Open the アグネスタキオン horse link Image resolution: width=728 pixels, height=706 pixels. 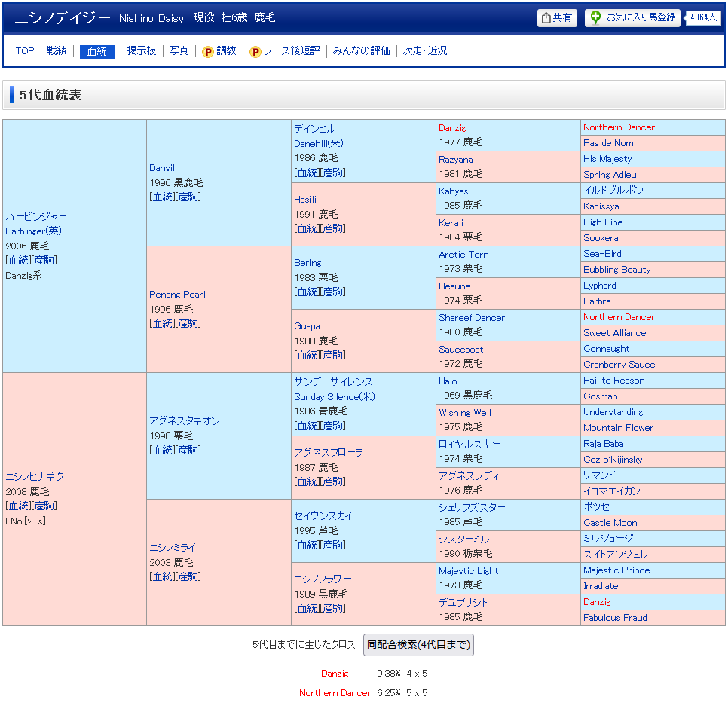185,420
